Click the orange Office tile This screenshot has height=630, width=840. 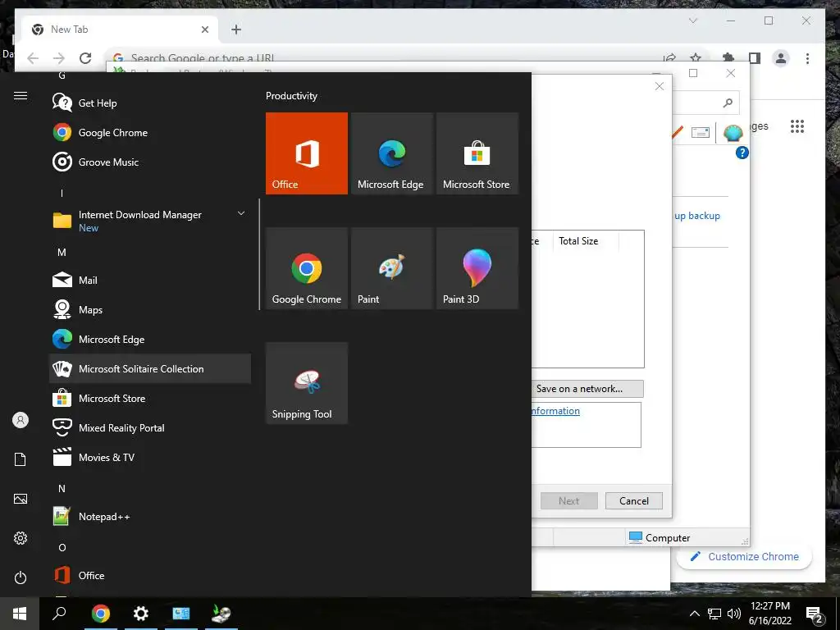point(307,153)
